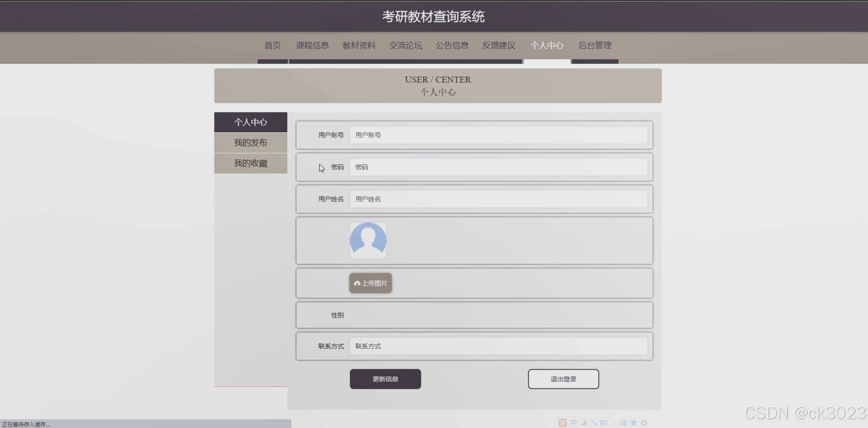Open the 课程信息 nav menu item

[312, 45]
